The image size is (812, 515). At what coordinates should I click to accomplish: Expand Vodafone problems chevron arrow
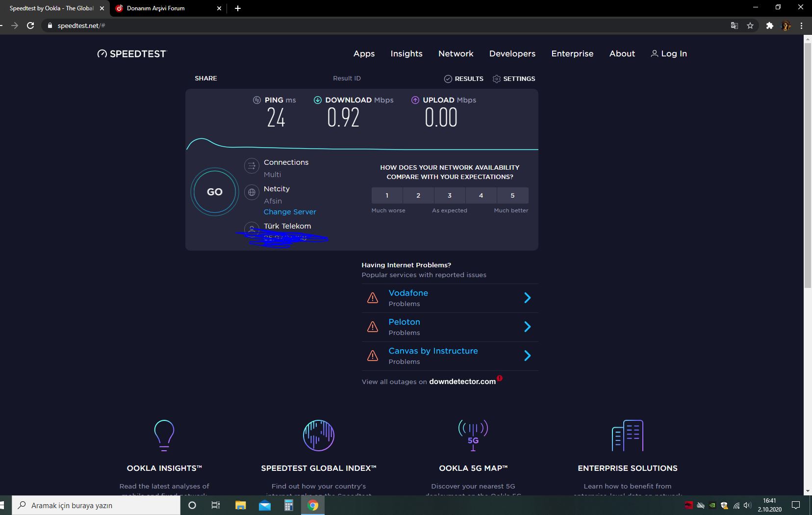pyautogui.click(x=527, y=298)
